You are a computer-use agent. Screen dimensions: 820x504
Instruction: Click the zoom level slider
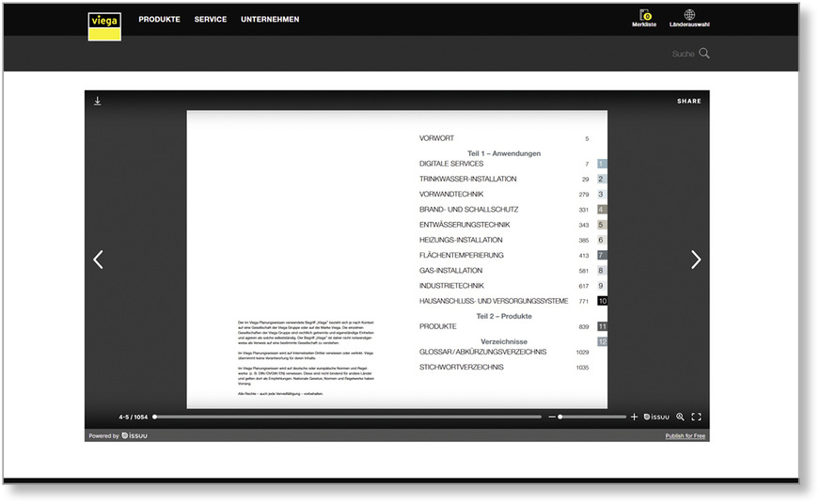[592, 417]
